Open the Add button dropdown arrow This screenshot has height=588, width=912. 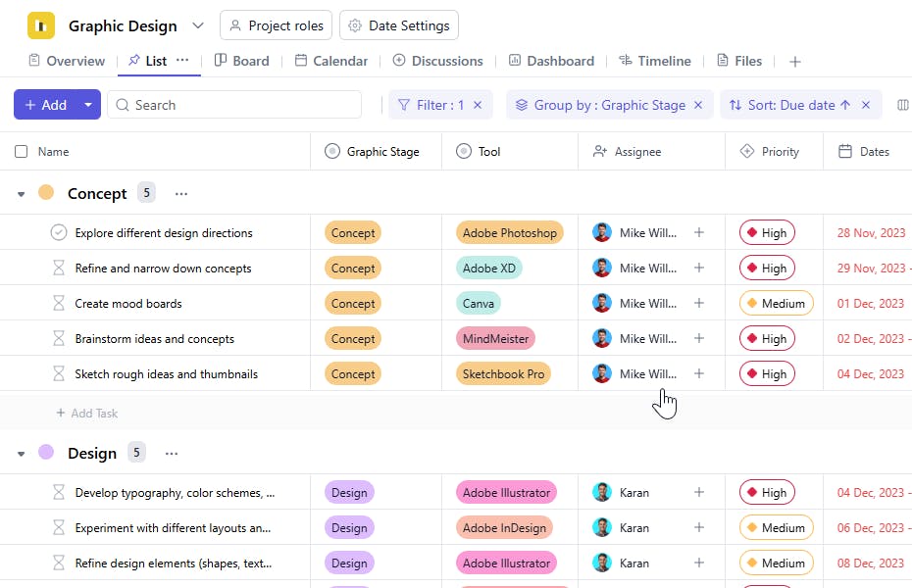coord(88,105)
